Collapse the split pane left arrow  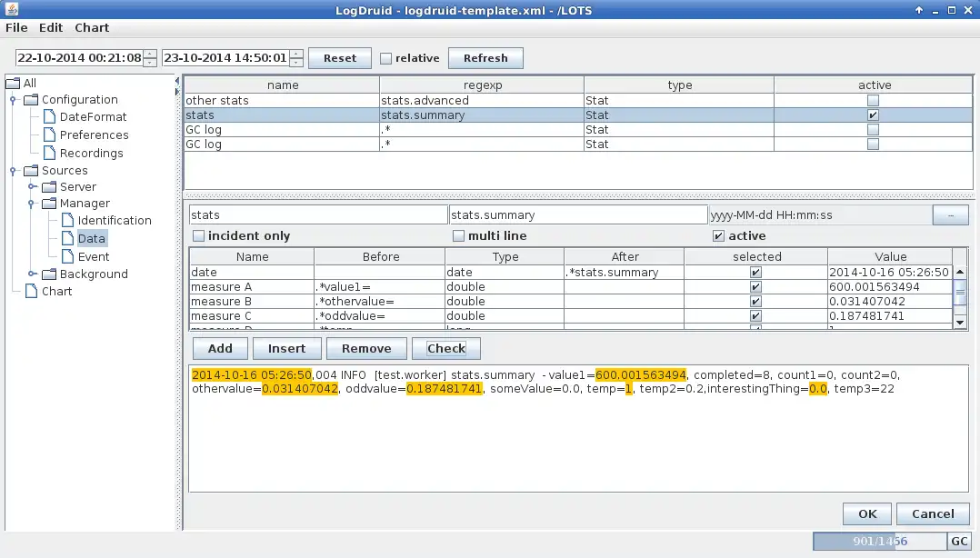pos(177,81)
